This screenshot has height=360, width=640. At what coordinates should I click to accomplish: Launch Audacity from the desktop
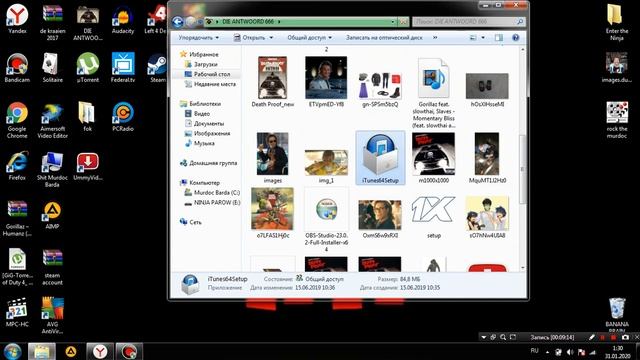pos(123,19)
